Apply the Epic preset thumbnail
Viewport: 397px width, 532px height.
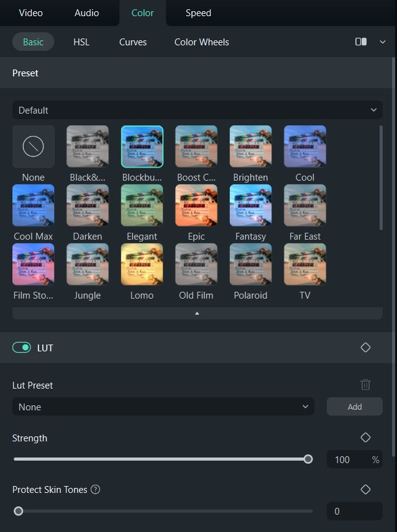(196, 205)
